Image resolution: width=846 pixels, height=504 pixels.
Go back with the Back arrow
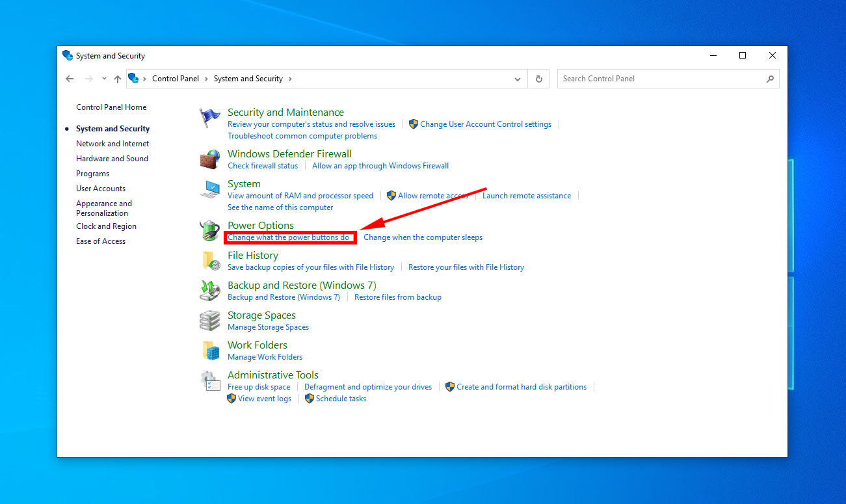click(x=70, y=79)
